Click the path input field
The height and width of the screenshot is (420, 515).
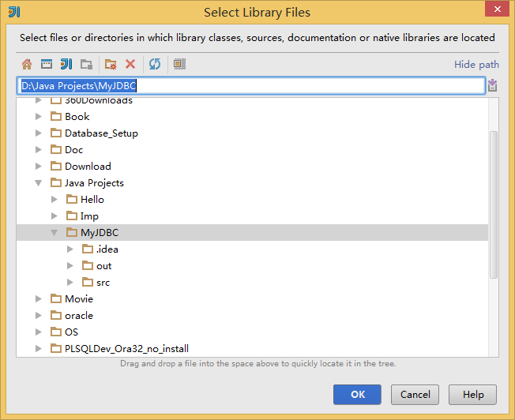251,86
